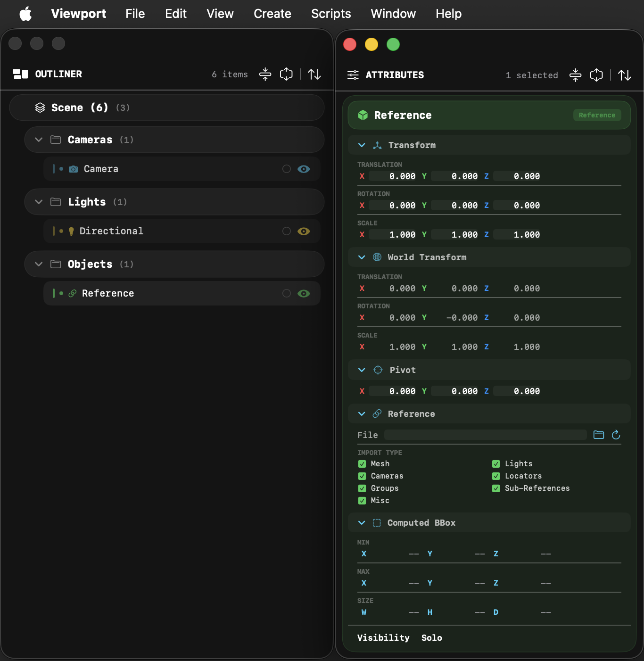Click the Visibility button
Viewport: 644px width, 661px height.
(383, 638)
